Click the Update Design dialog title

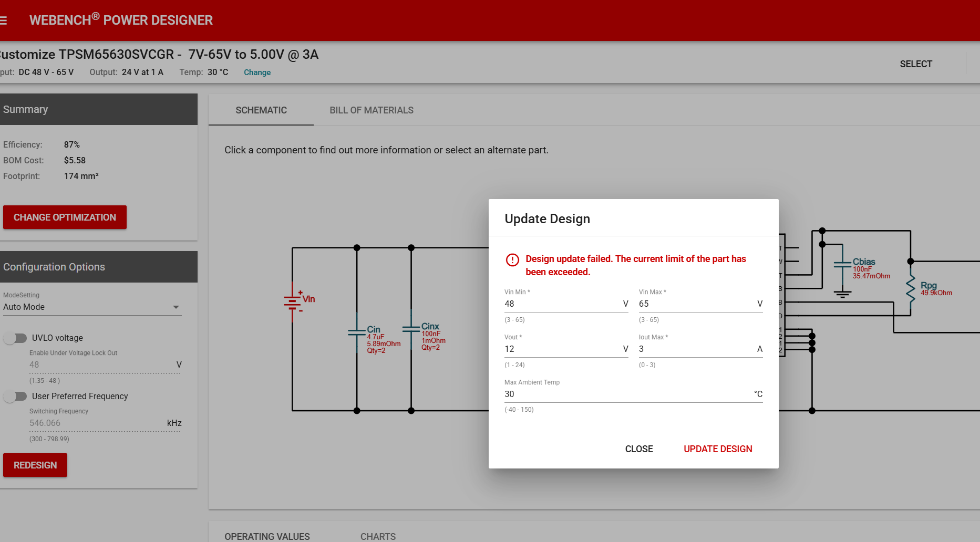(x=548, y=218)
